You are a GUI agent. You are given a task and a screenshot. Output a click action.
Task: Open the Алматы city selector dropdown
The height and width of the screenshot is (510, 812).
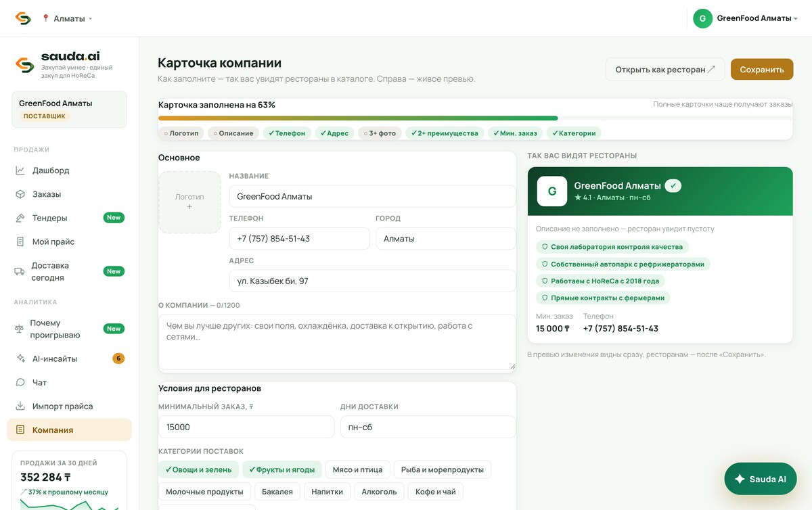coord(67,18)
